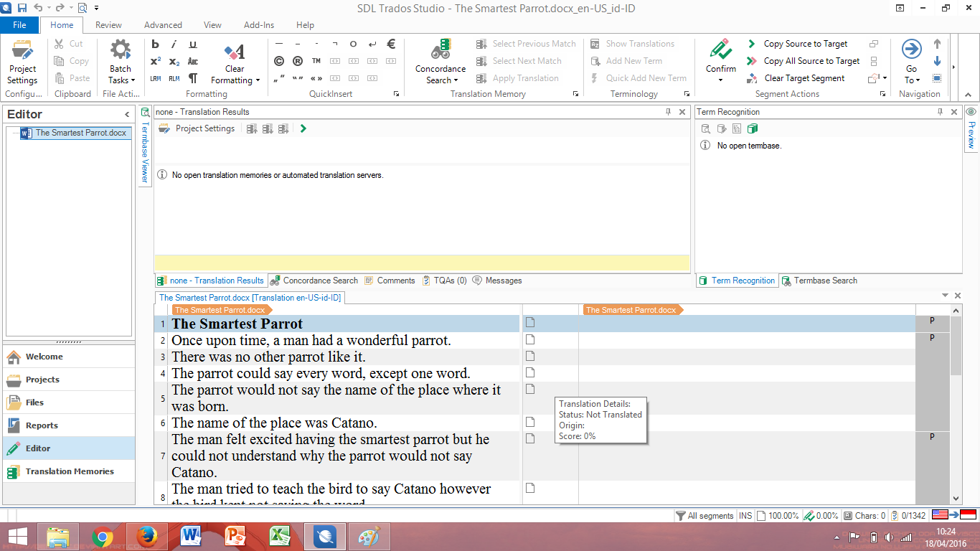
Task: Open Segment Actions group dialog launcher
Action: (882, 94)
